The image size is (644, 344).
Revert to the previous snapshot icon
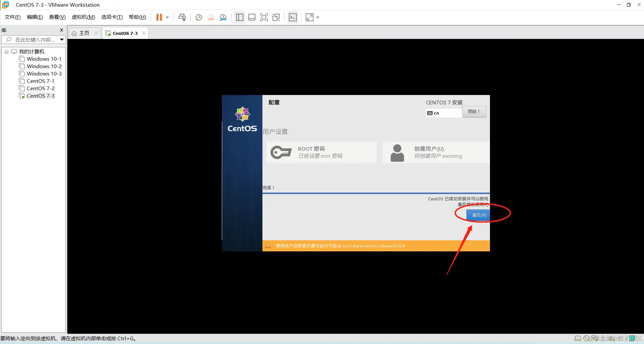click(x=211, y=17)
